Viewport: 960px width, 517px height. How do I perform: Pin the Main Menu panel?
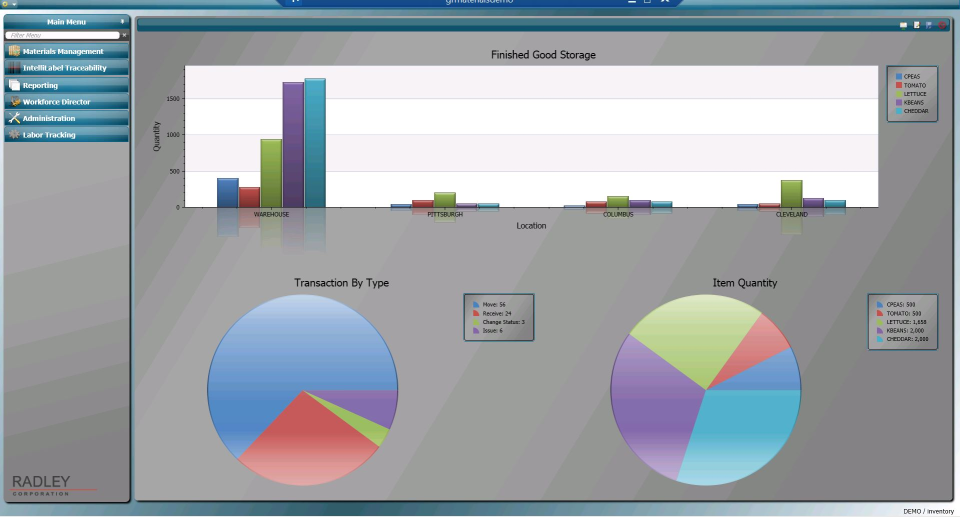click(x=122, y=21)
